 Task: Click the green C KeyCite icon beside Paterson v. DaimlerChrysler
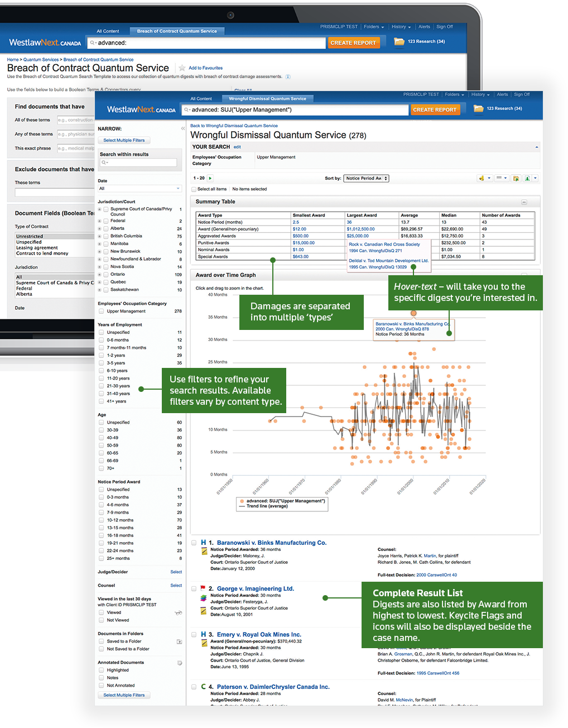[204, 687]
